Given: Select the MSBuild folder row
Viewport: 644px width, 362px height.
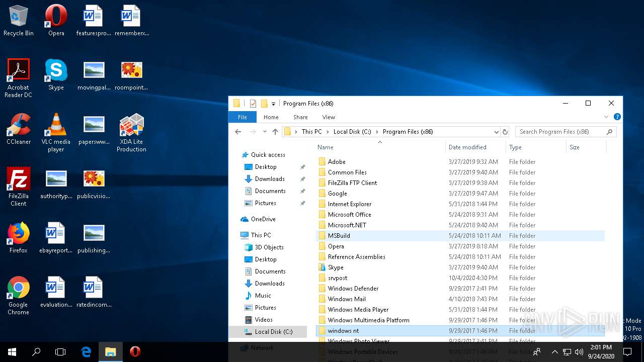Looking at the screenshot, I should [461, 236].
